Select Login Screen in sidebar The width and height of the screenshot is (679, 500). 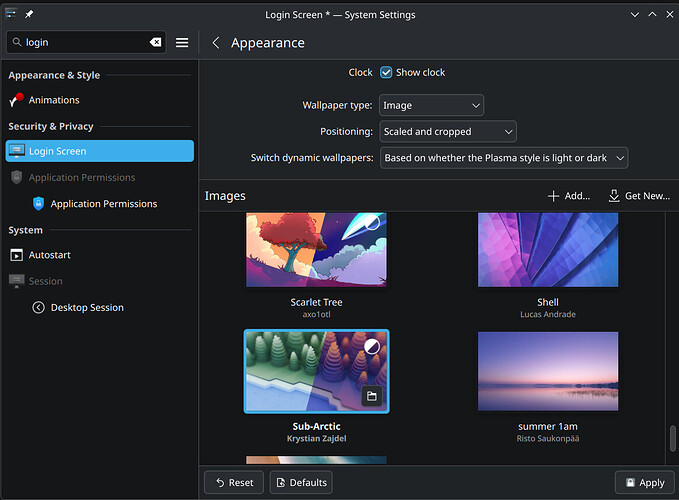click(x=98, y=151)
